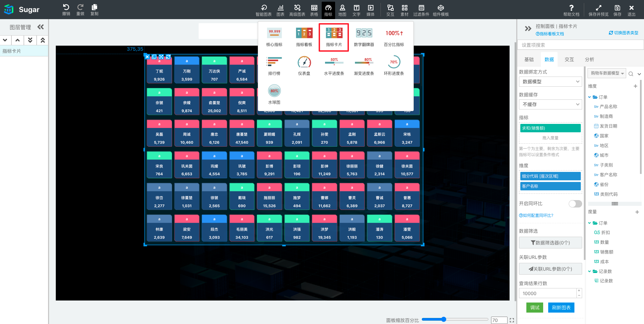Select the 指标看板 chart type icon
The width and height of the screenshot is (644, 324).
click(304, 37)
